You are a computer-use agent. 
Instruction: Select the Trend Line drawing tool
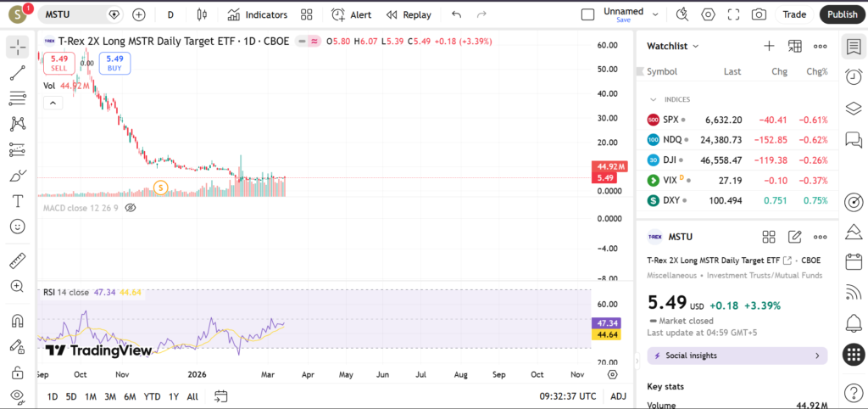pos(17,73)
